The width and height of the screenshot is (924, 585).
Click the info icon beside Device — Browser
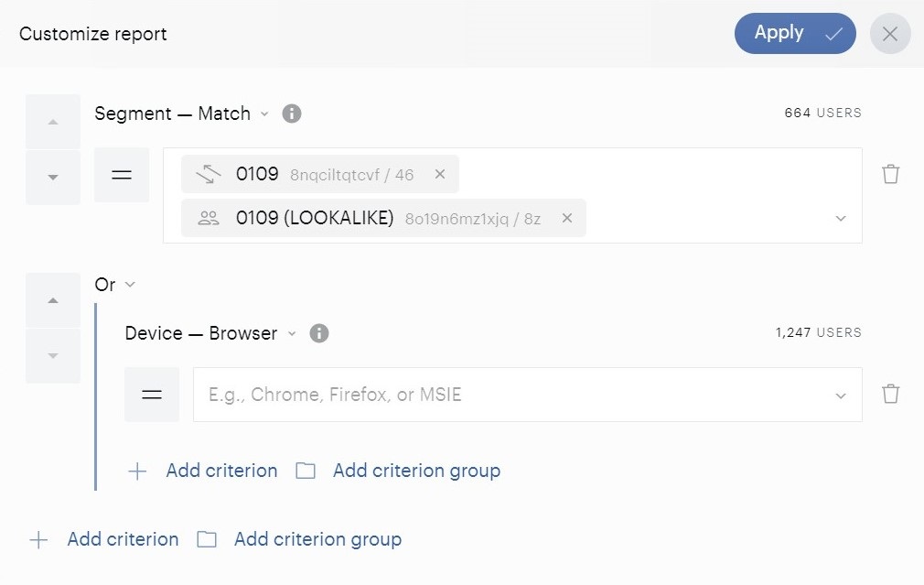click(x=318, y=333)
